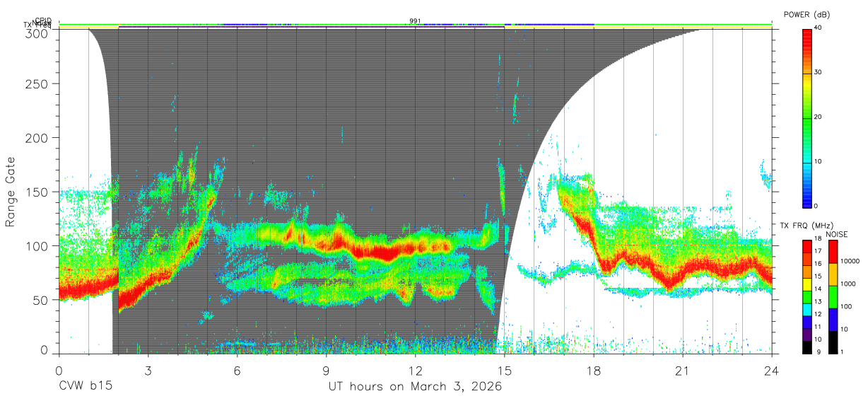Click the rainbow POWER gradient colorbar
868x401 pixels.
tap(807, 117)
